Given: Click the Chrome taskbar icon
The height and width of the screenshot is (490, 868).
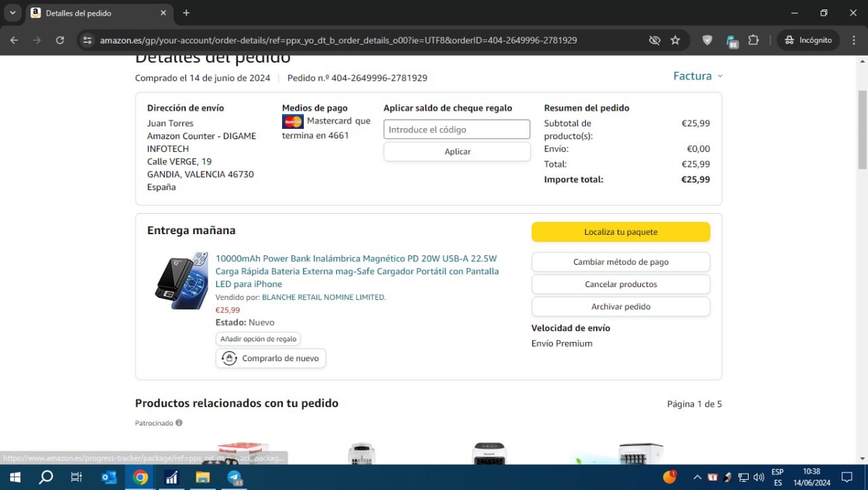Looking at the screenshot, I should [x=140, y=477].
